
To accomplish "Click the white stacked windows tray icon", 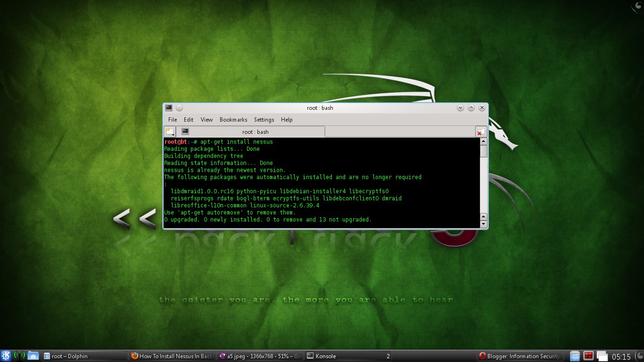I will (602, 356).
